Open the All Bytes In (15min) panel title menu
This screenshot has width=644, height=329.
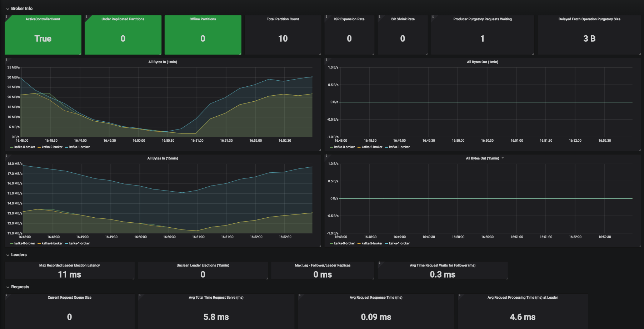click(163, 158)
